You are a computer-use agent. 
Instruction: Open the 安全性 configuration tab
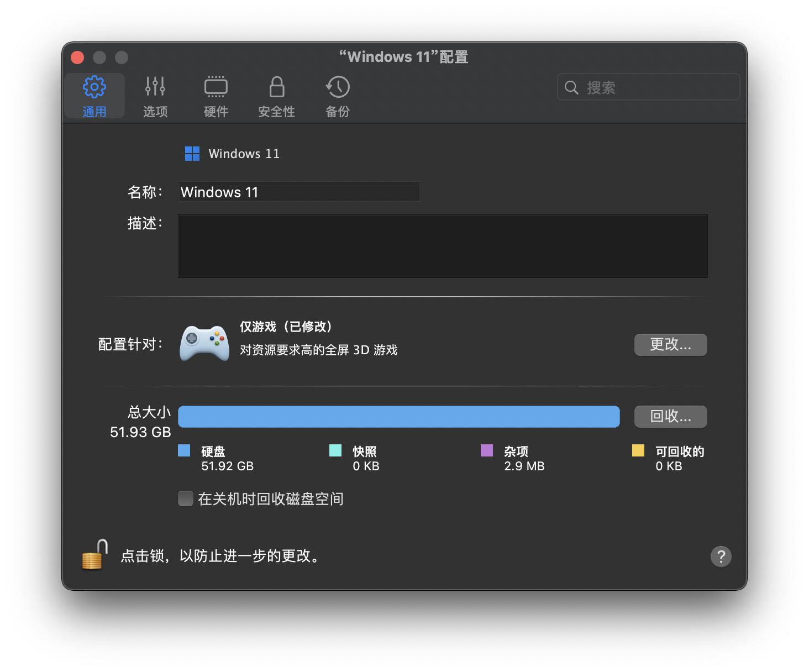click(x=276, y=95)
